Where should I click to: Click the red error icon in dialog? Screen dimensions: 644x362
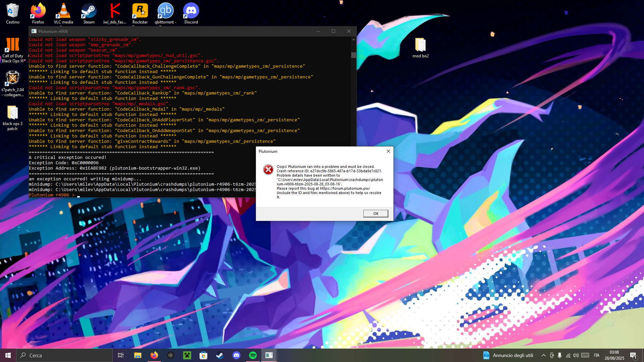[x=268, y=170]
